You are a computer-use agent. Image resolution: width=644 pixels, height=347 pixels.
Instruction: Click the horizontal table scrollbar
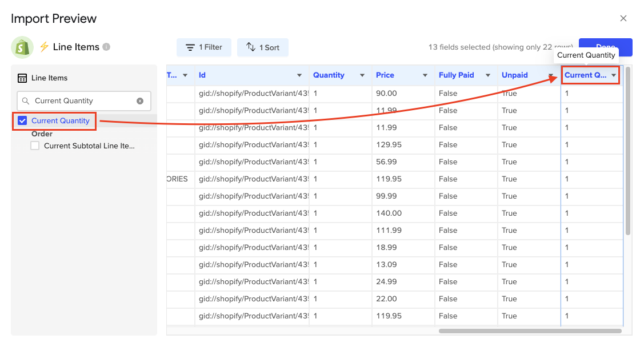pyautogui.click(x=530, y=331)
